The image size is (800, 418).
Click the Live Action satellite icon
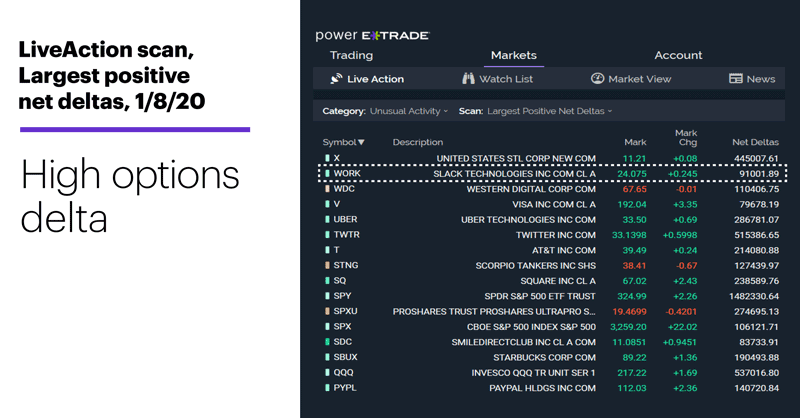tap(336, 79)
